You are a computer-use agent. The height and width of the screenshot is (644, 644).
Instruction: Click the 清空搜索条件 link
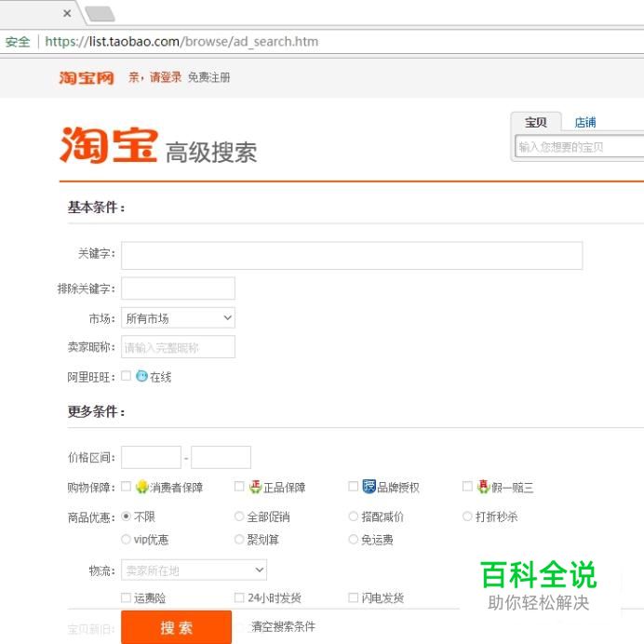tap(284, 626)
